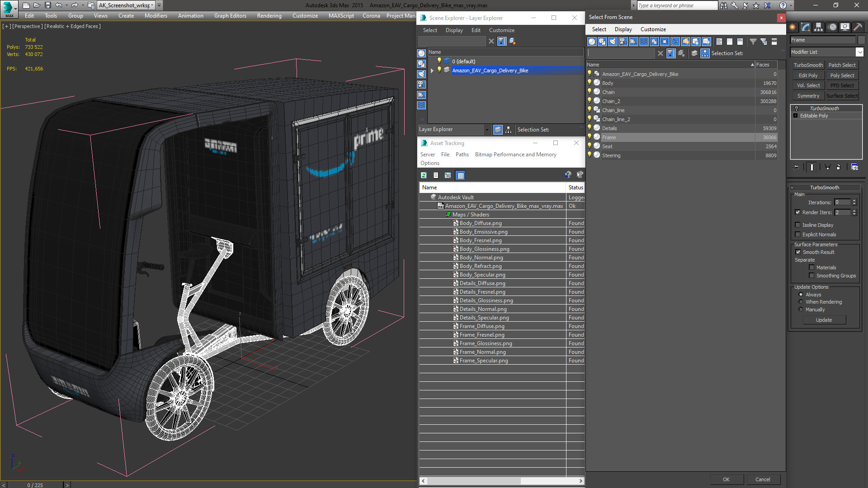This screenshot has height=488, width=868.
Task: Click Refresh icon in Asset Tracking toolbar
Action: pyautogui.click(x=424, y=175)
